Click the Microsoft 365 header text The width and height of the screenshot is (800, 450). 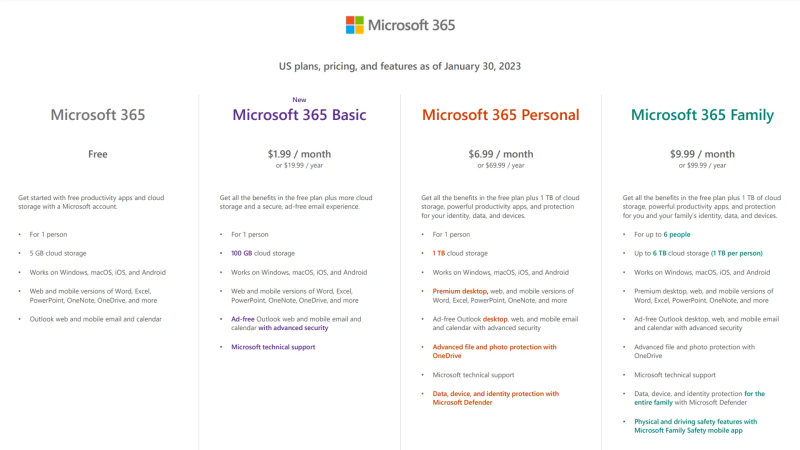[412, 25]
